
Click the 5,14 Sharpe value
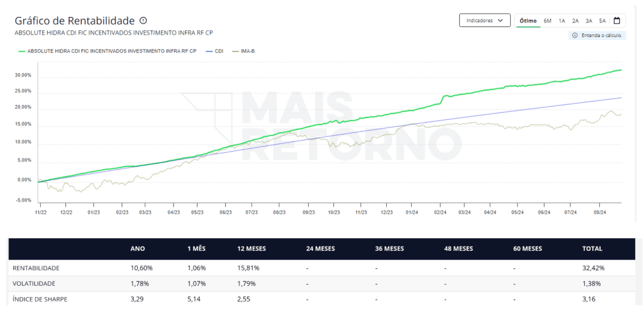pyautogui.click(x=194, y=299)
